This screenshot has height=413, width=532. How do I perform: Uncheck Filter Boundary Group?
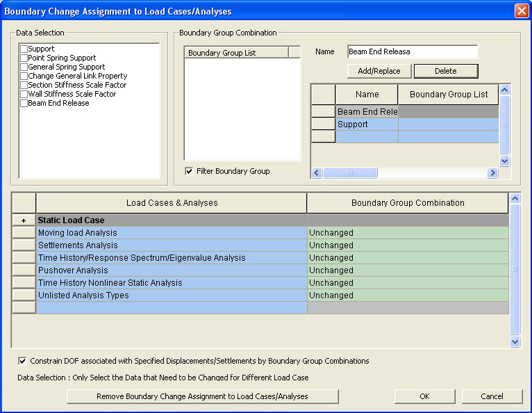189,171
